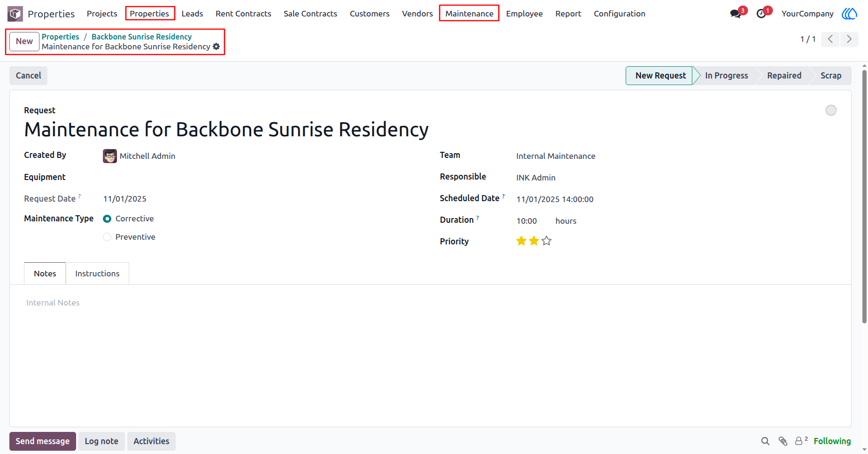This screenshot has height=454, width=868.
Task: Open YourCompany company switcher
Action: click(x=807, y=14)
